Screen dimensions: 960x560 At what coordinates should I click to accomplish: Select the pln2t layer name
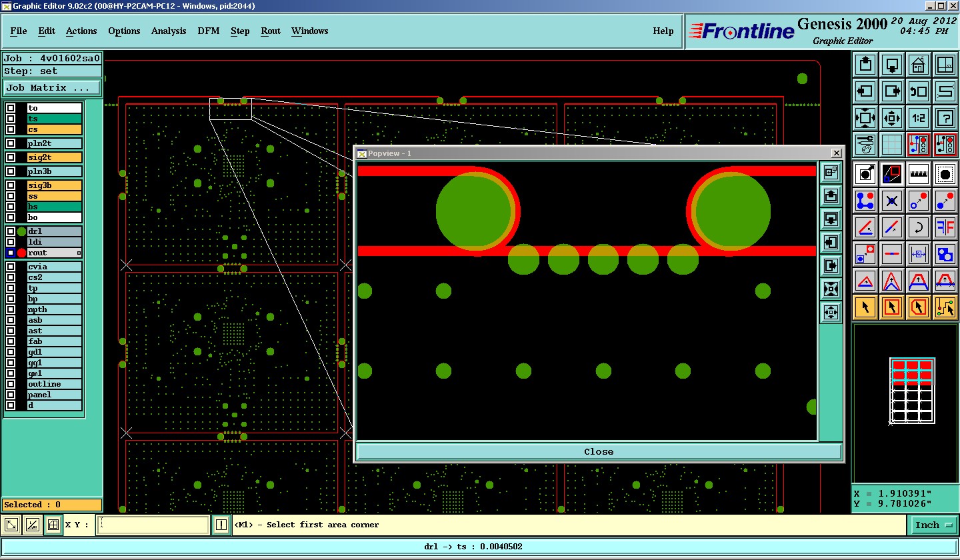(x=55, y=143)
